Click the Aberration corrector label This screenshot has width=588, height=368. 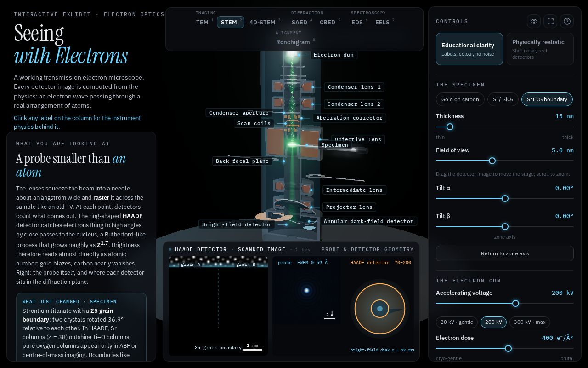pos(349,118)
